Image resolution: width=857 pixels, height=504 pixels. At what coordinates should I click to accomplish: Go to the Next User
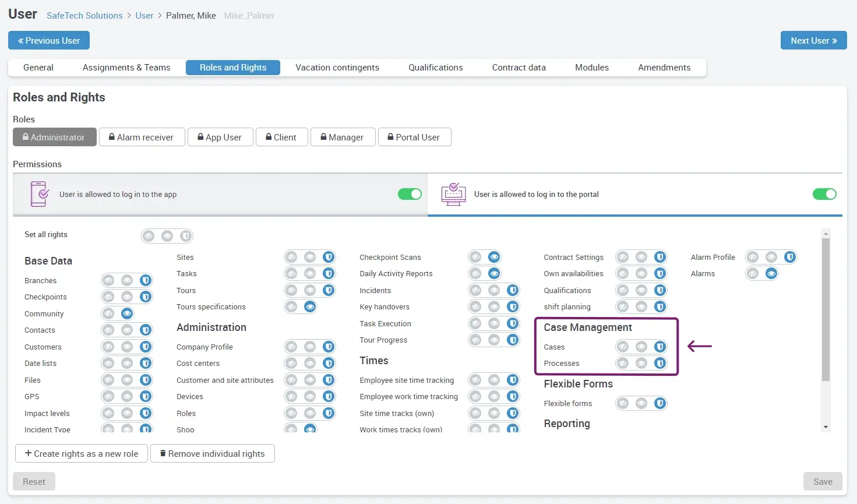pos(813,41)
